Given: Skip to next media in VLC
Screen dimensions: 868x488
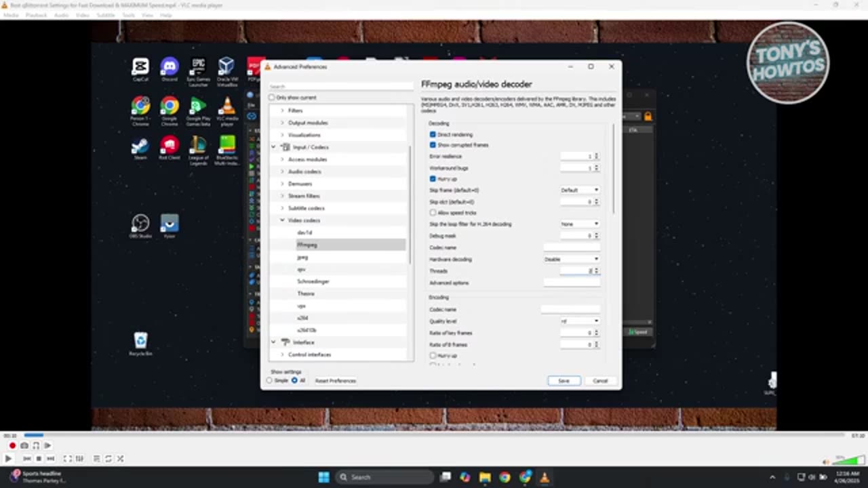Looking at the screenshot, I should (50, 459).
